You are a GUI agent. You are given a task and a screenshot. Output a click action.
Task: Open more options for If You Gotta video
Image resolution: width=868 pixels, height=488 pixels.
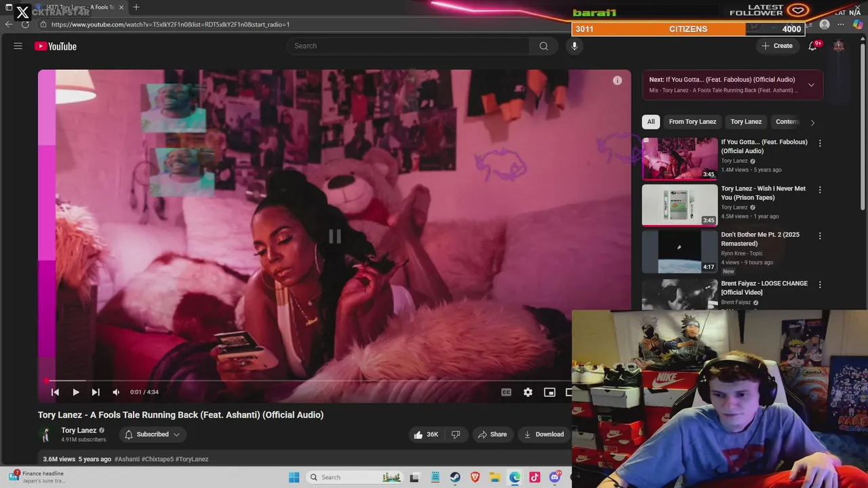820,143
